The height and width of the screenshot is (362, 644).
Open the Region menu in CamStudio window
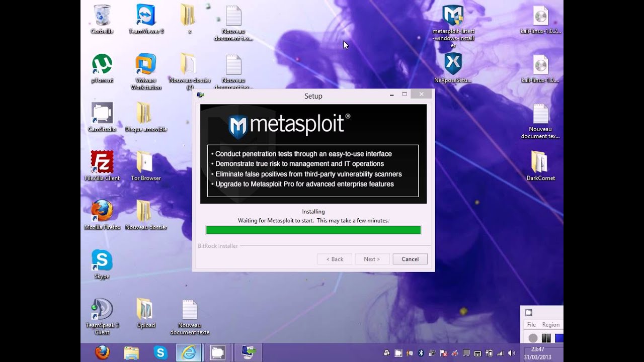tap(551, 325)
